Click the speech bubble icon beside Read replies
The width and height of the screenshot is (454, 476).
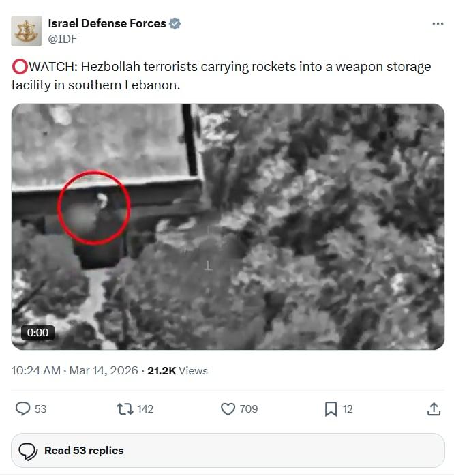pos(28,451)
